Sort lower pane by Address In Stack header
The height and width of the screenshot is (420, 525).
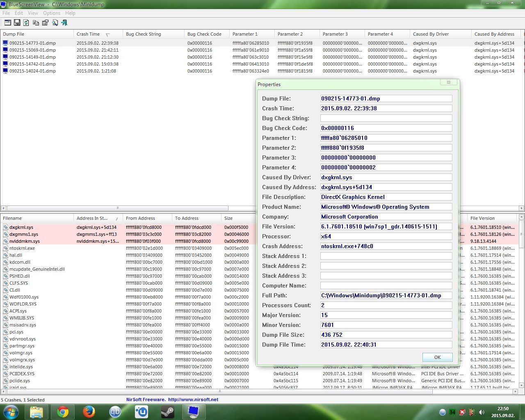coord(98,218)
